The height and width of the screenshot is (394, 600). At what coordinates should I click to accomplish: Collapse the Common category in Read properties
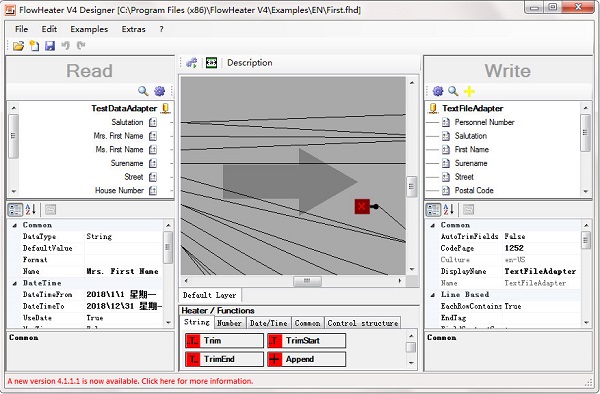(15, 225)
